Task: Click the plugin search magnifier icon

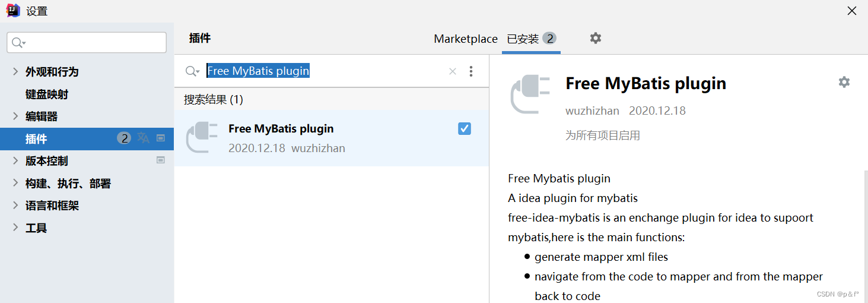Action: [192, 71]
